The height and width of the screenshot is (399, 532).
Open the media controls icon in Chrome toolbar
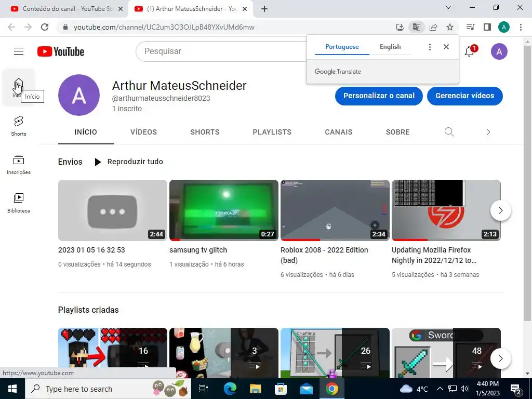click(471, 27)
